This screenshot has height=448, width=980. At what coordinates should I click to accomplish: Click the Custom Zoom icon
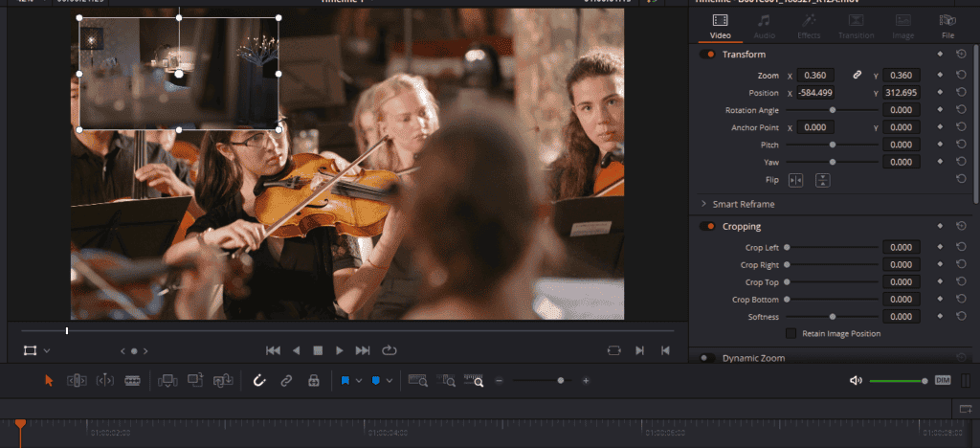pyautogui.click(x=474, y=380)
